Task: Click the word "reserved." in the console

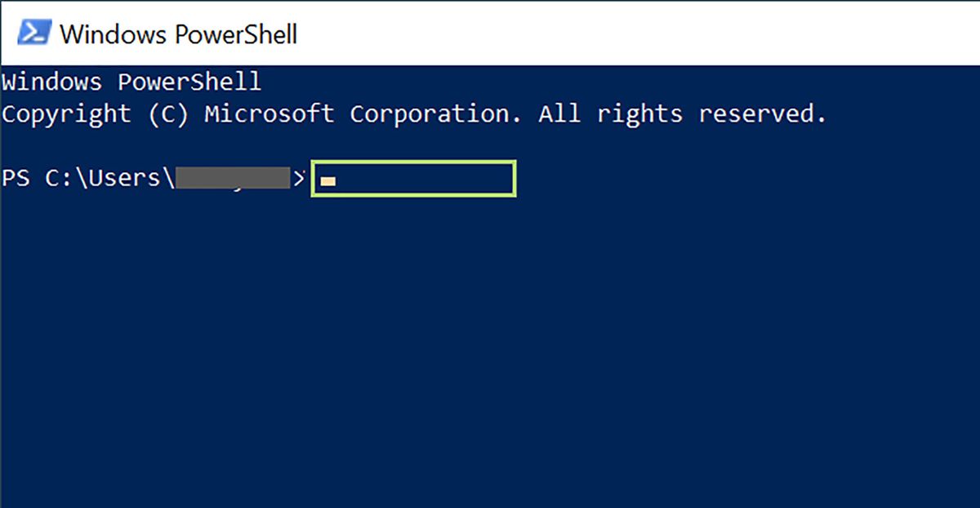Action: point(763,114)
